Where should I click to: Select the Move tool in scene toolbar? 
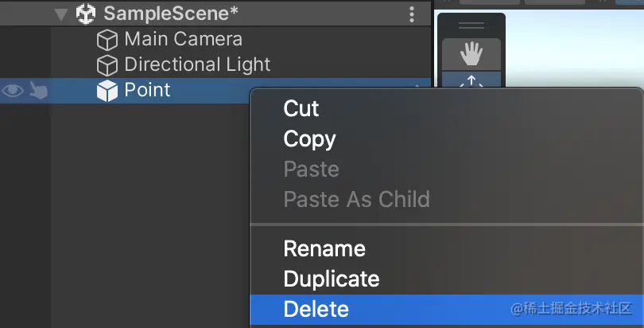[x=471, y=81]
